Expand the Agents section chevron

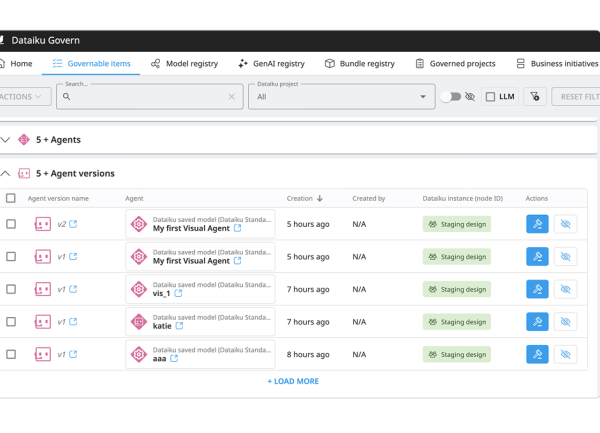point(6,140)
